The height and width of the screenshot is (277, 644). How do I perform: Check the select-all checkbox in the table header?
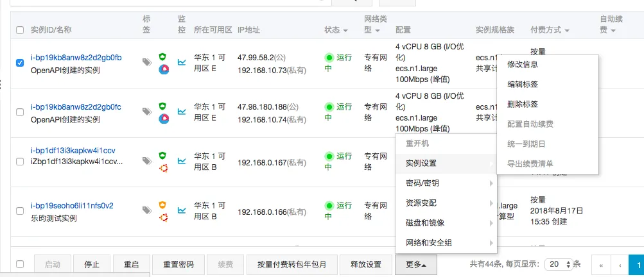tap(21, 30)
